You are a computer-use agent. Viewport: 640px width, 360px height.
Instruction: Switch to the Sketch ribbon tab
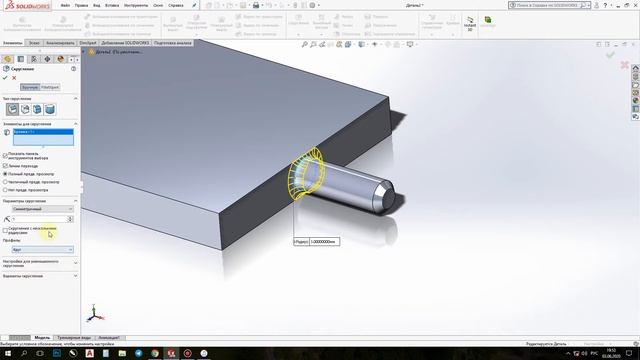34,43
